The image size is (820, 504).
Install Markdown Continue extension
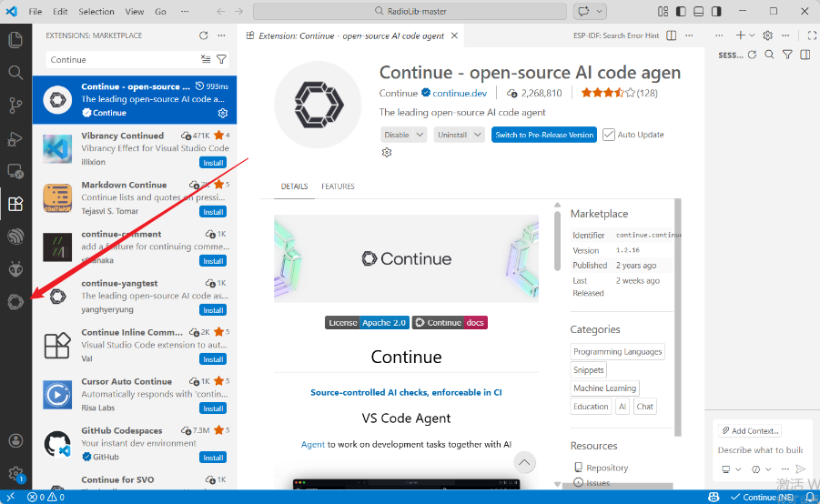[x=213, y=212]
